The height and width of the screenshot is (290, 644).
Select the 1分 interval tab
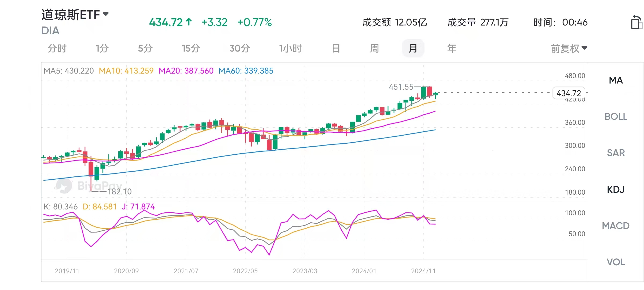[102, 49]
